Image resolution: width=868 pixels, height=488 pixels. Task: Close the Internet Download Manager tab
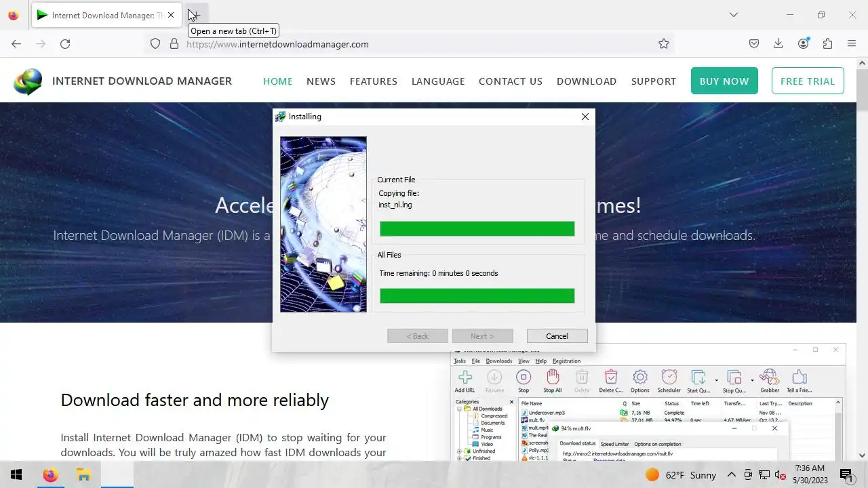pos(171,15)
